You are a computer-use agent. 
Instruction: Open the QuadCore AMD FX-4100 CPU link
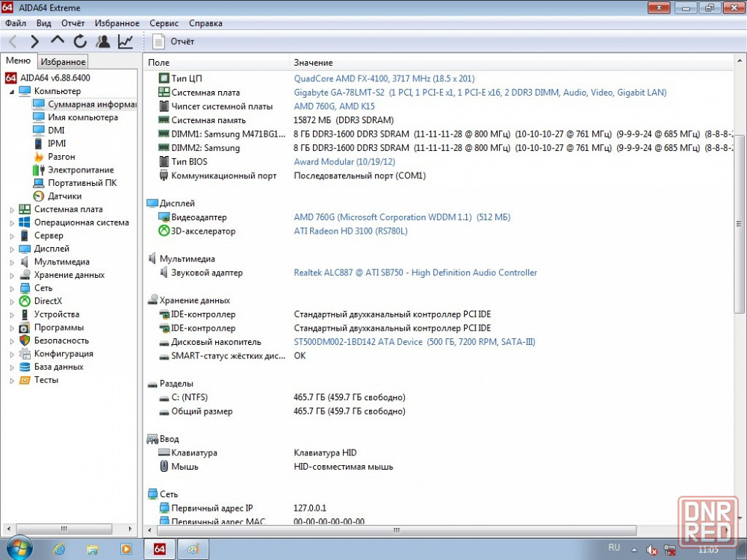(384, 78)
